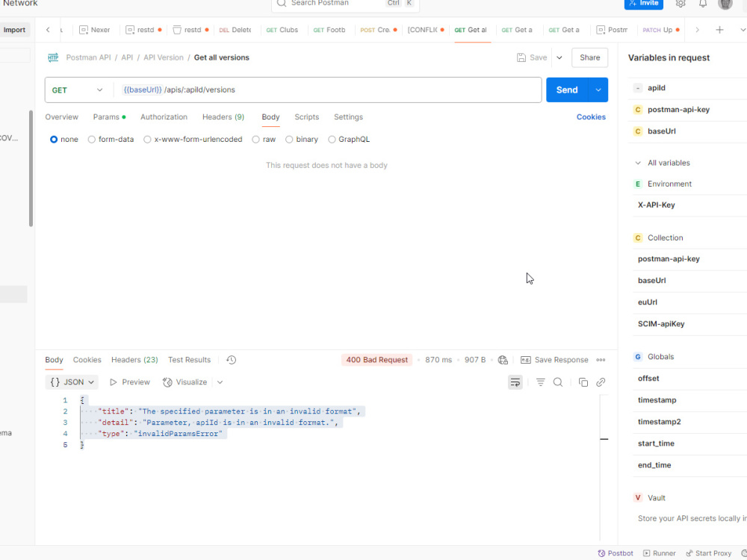This screenshot has height=560, width=747.
Task: Open Scripts tab
Action: [307, 117]
